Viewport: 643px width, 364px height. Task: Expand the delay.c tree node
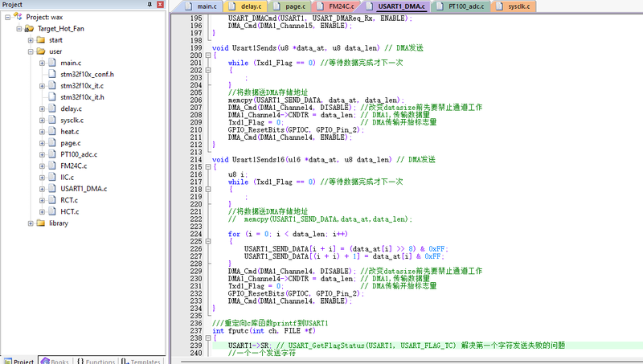(42, 109)
